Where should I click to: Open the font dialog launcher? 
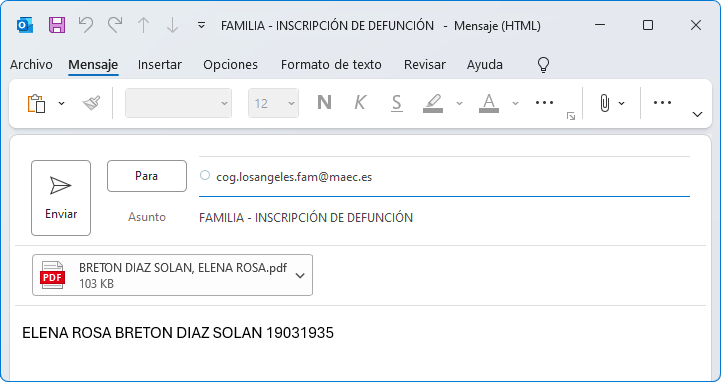click(571, 116)
